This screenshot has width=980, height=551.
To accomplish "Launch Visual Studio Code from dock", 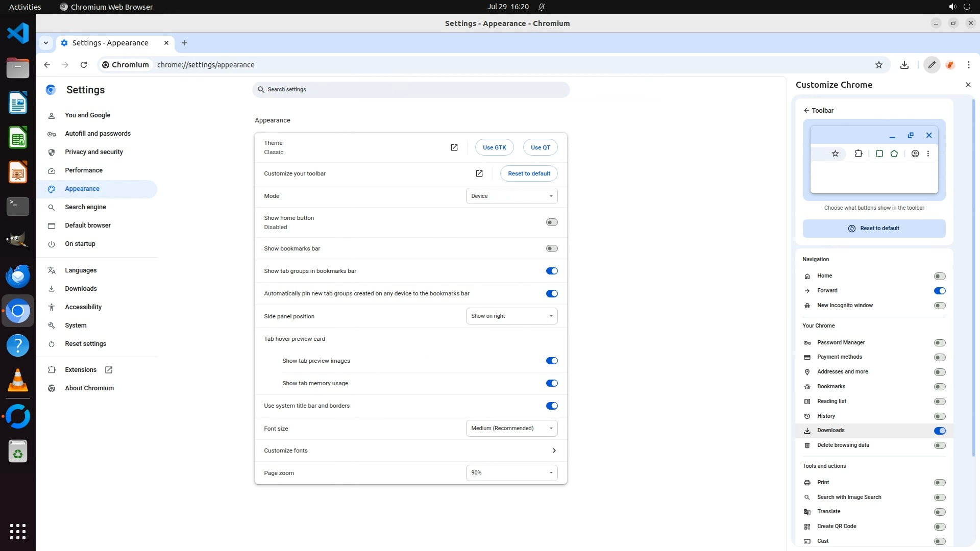I will tap(18, 34).
